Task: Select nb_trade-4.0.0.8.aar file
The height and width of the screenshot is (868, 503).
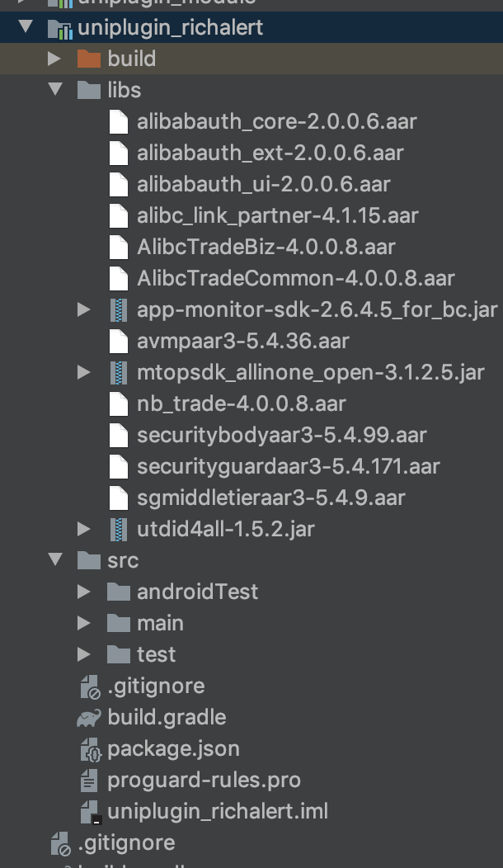Action: click(241, 403)
